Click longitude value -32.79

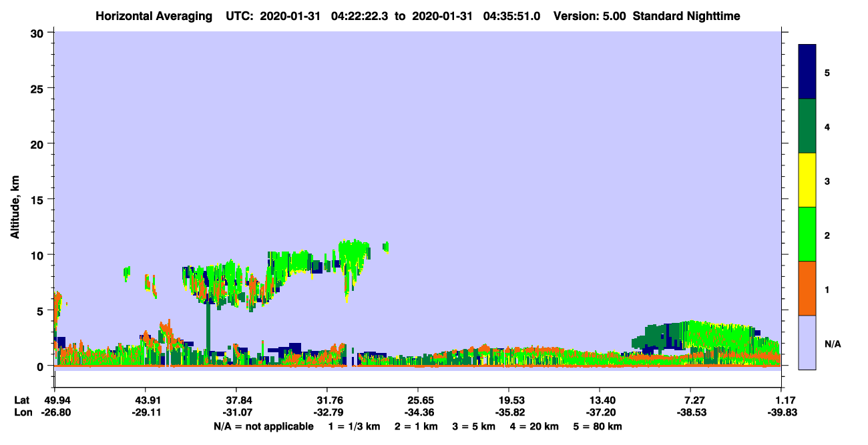tap(327, 412)
